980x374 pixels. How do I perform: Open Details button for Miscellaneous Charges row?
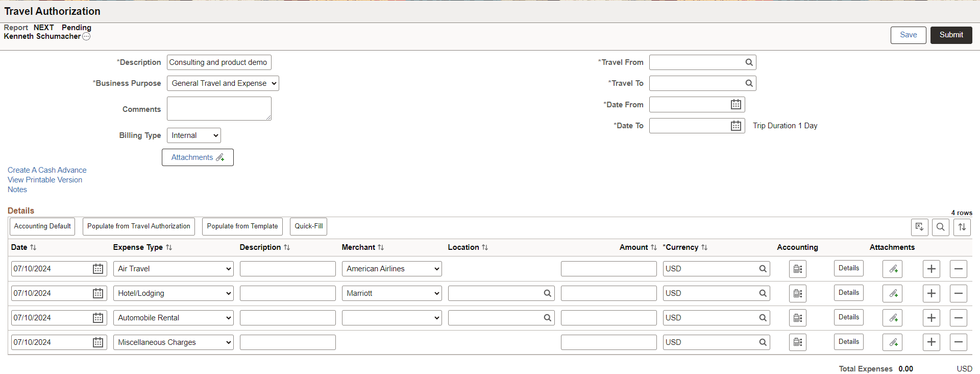849,342
